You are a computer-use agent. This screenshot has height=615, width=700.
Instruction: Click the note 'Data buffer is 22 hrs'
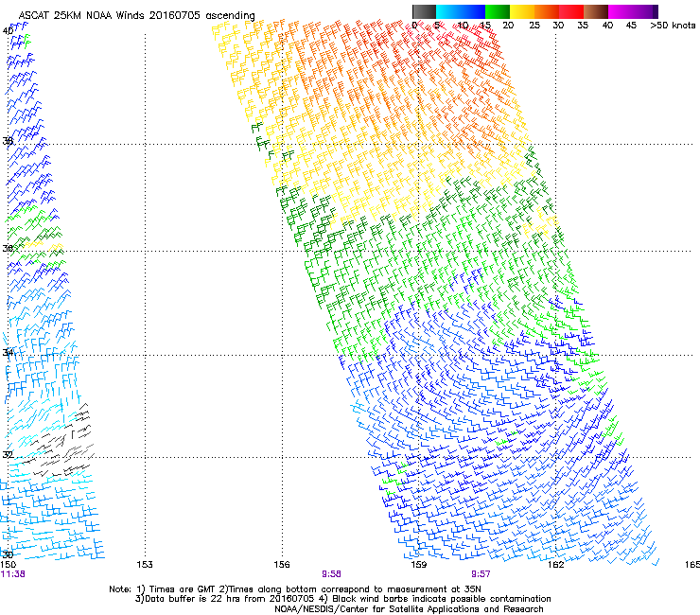[188, 599]
